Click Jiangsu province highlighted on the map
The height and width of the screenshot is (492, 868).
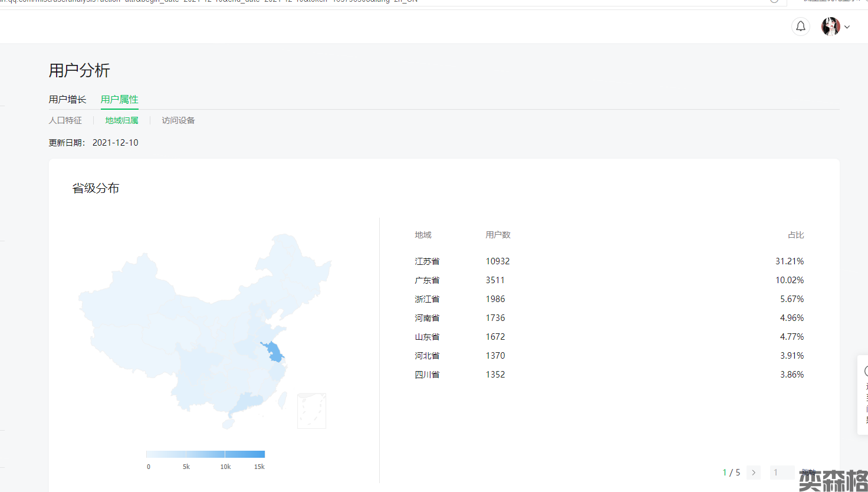273,352
